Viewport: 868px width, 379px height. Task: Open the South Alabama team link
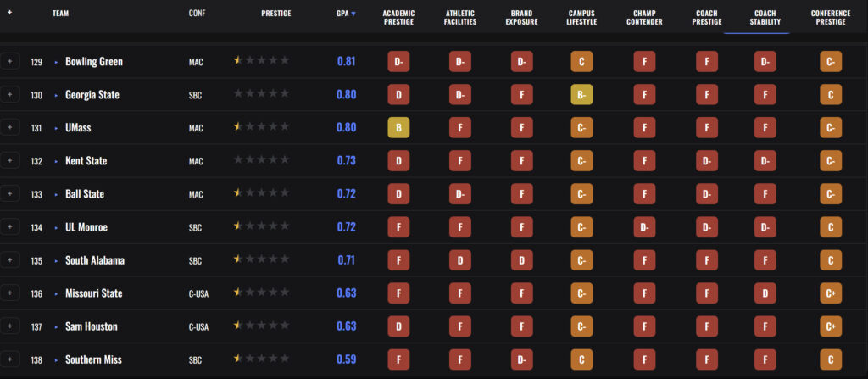(95, 260)
